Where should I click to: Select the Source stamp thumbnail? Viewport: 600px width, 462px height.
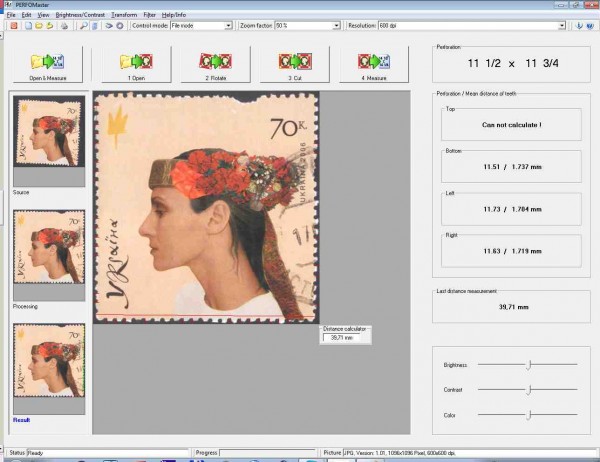[49, 131]
